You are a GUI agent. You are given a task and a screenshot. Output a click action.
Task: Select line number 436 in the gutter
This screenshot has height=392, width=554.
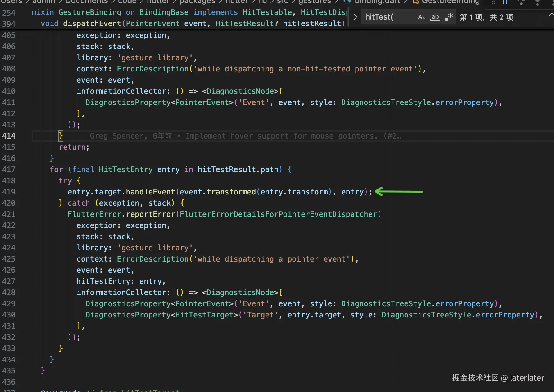point(9,382)
